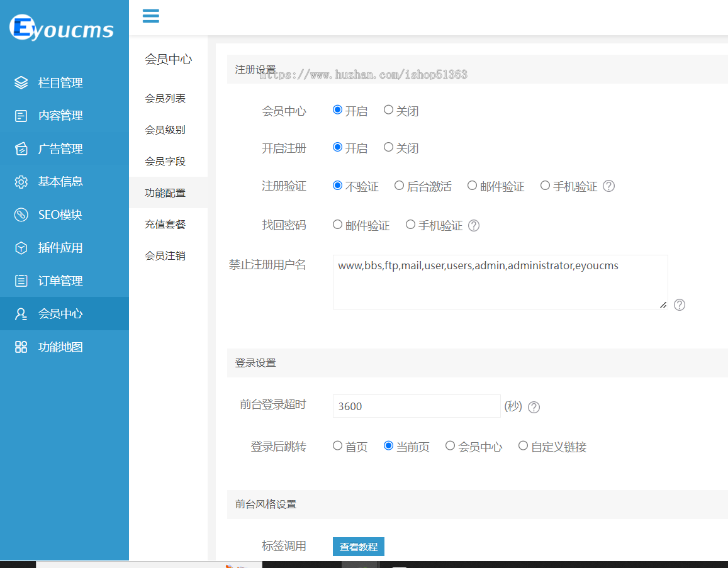
Task: Click the 插件应用 cube icon
Action: point(21,248)
